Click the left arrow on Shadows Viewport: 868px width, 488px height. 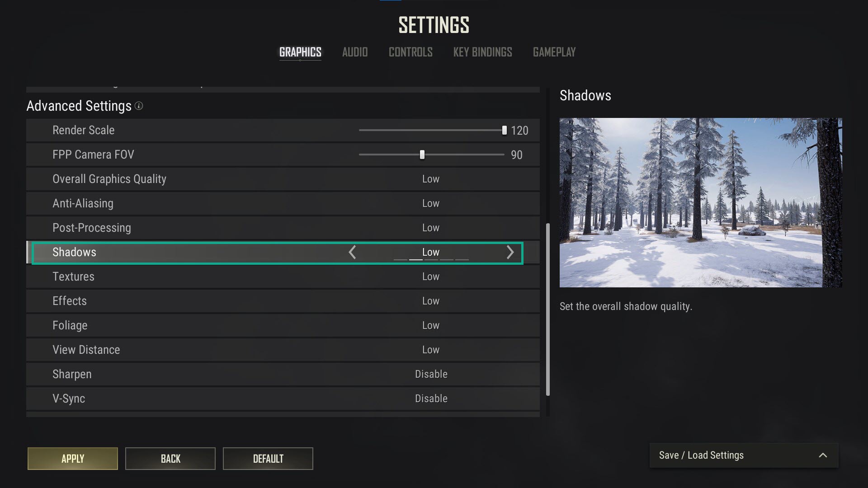pos(352,252)
